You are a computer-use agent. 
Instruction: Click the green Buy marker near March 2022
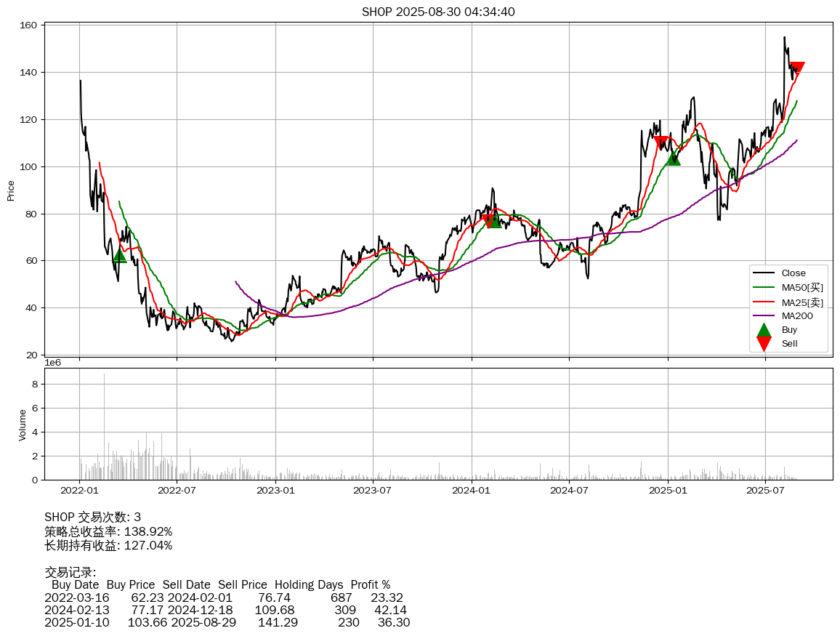[x=120, y=255]
